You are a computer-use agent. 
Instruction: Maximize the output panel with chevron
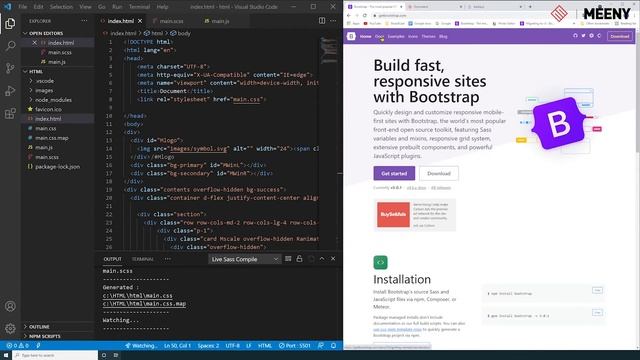322,259
